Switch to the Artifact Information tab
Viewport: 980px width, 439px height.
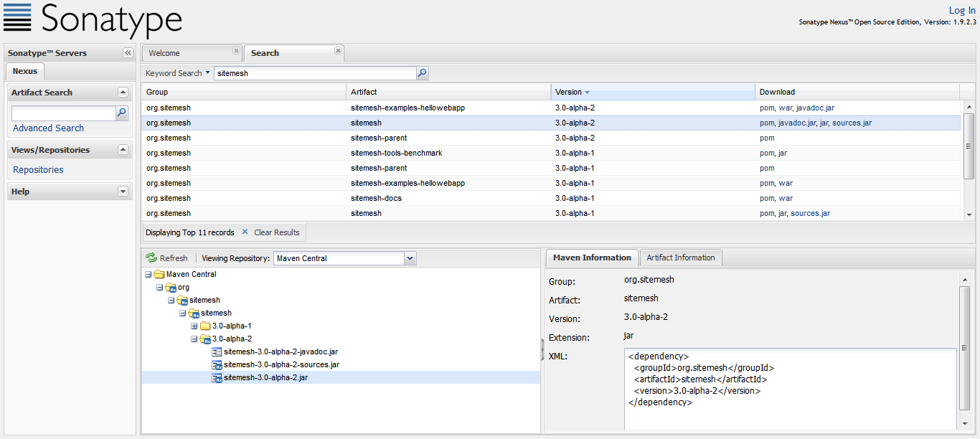680,258
